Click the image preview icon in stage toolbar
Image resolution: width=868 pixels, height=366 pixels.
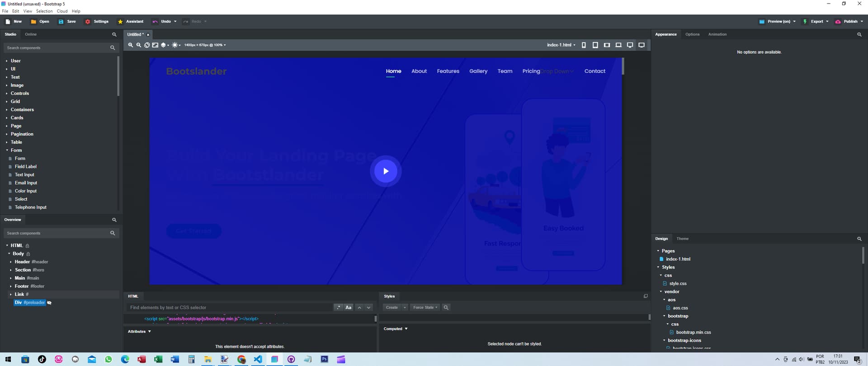[155, 45]
